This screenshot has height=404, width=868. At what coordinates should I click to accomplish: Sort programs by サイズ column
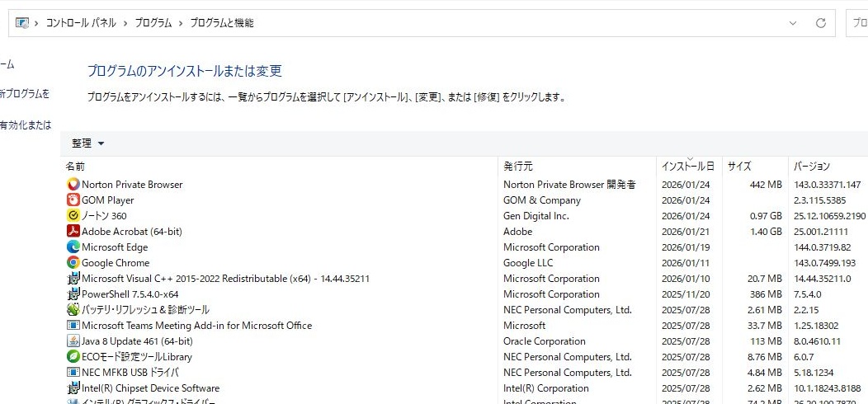(739, 167)
